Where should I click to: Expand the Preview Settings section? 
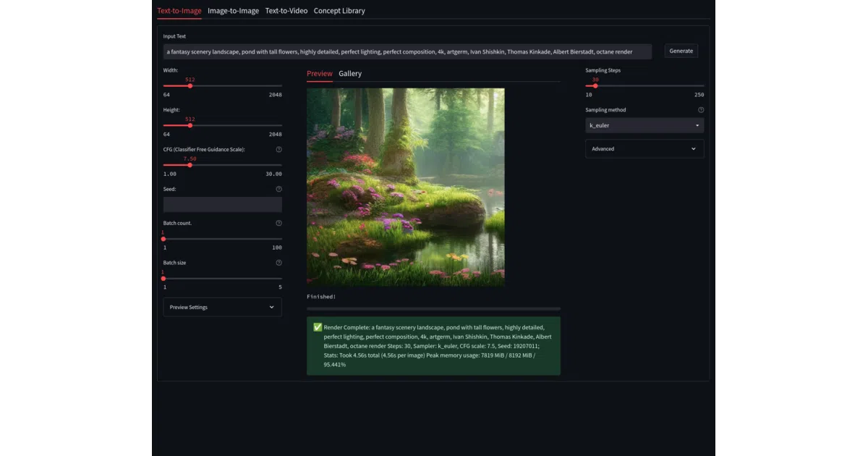(223, 307)
